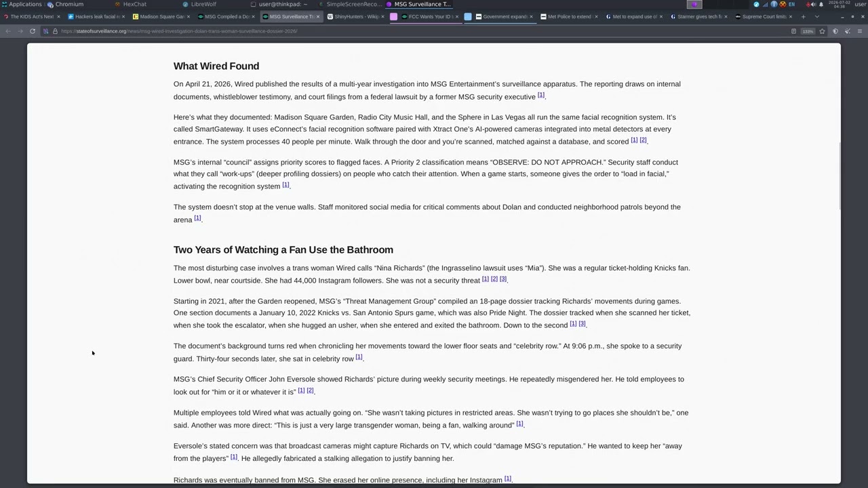Go back to the previous page
The image size is (868, 488).
pos(8,31)
